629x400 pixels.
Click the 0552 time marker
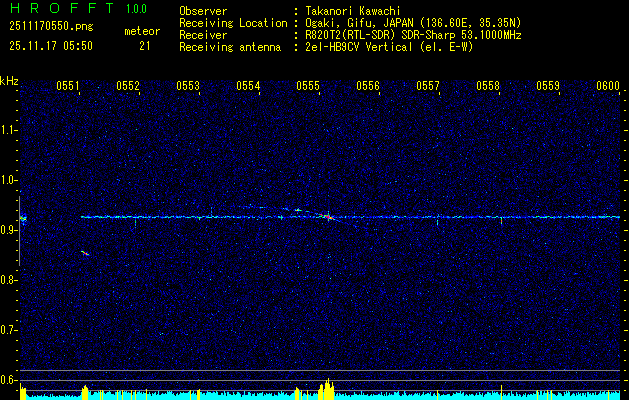pyautogui.click(x=128, y=85)
